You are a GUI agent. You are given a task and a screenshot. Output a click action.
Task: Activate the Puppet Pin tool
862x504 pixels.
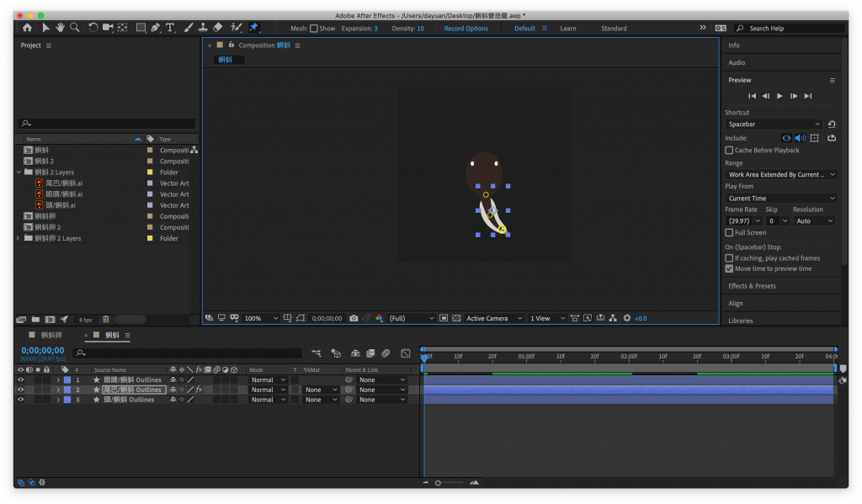coord(253,28)
